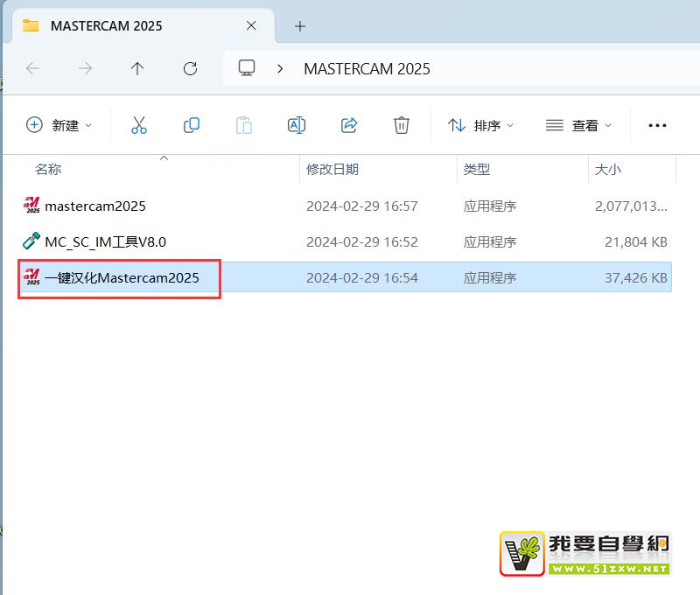The width and height of the screenshot is (700, 595).
Task: Select the MASTERCAM 2025 tab
Action: (105, 25)
